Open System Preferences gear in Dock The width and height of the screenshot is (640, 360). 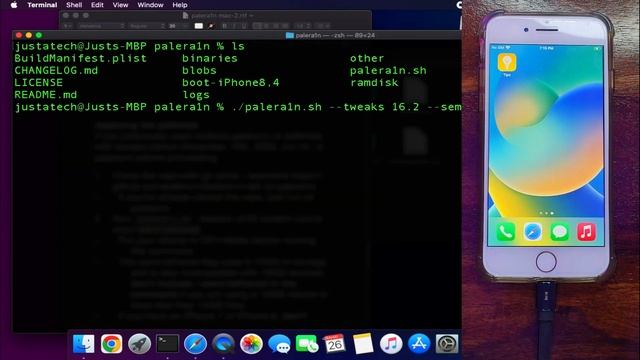pyautogui.click(x=447, y=344)
